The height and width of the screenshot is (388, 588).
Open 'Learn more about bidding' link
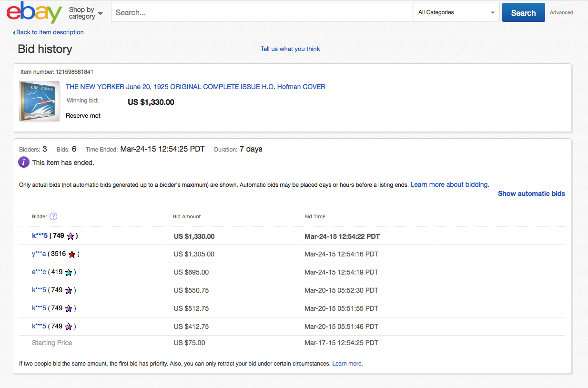click(x=449, y=184)
